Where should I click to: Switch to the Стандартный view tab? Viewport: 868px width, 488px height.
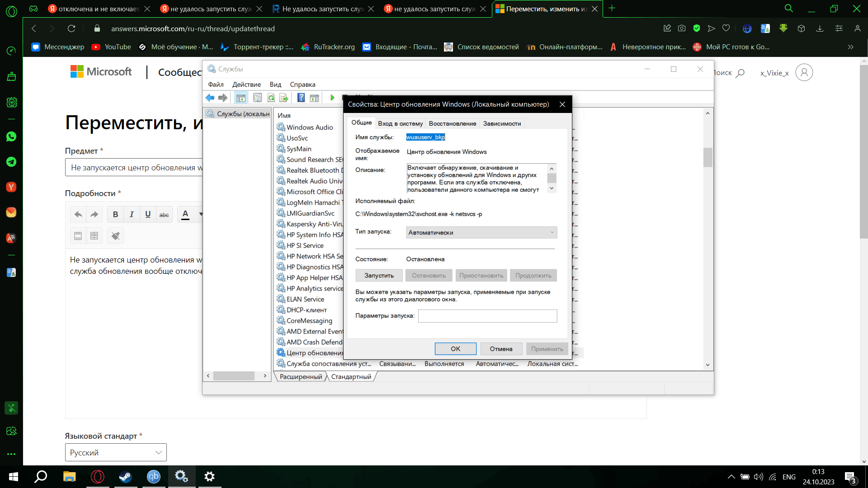351,376
